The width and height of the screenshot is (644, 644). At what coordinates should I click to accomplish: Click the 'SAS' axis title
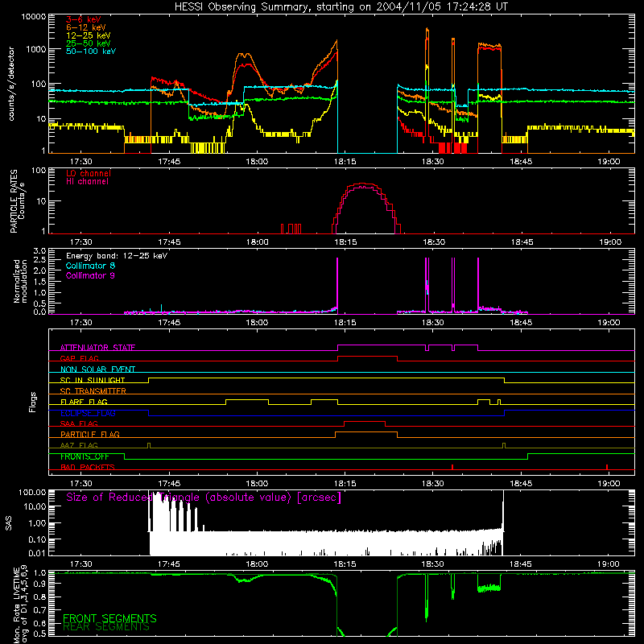pyautogui.click(x=9, y=523)
